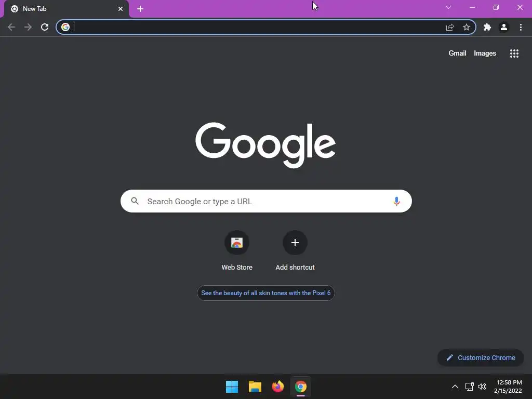Launch Firefox from the taskbar
The width and height of the screenshot is (532, 399).
pos(278,387)
